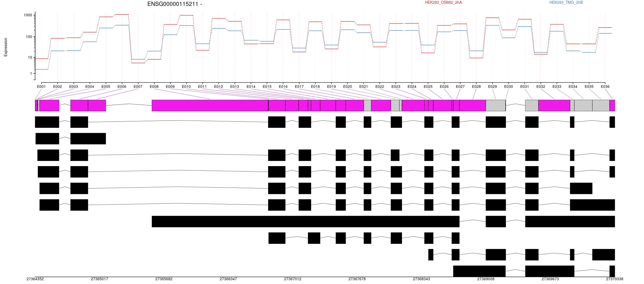Click the y-axis tick value 10

(30, 58)
